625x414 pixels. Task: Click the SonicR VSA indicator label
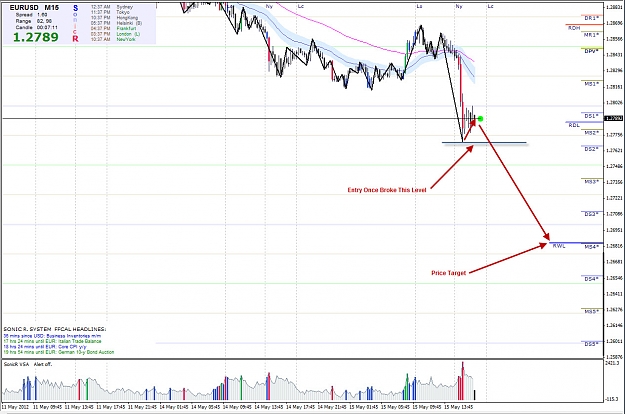[16, 364]
